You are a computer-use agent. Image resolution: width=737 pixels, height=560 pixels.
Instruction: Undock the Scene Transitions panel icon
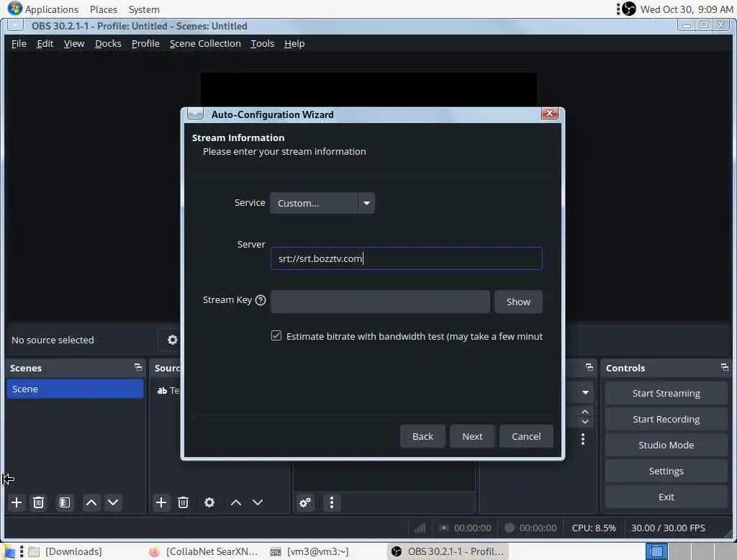click(x=589, y=367)
